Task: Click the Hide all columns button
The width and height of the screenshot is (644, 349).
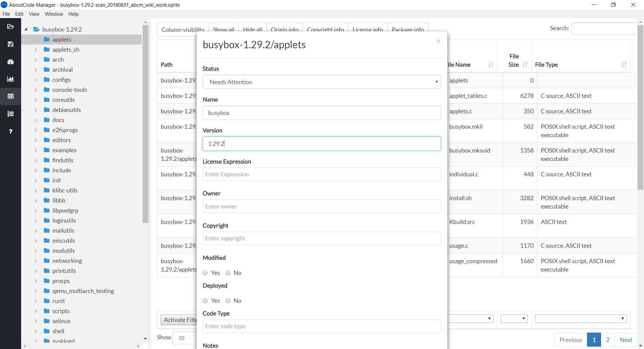Action: (253, 27)
